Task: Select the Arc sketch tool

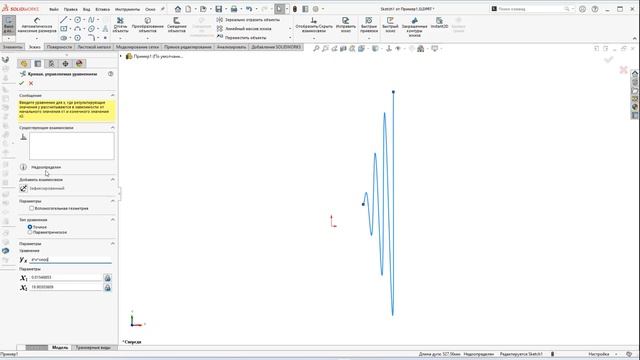Action: [78, 29]
